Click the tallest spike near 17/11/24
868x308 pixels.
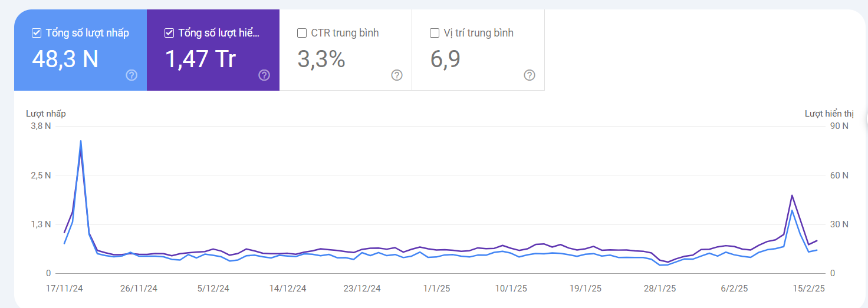click(x=80, y=141)
